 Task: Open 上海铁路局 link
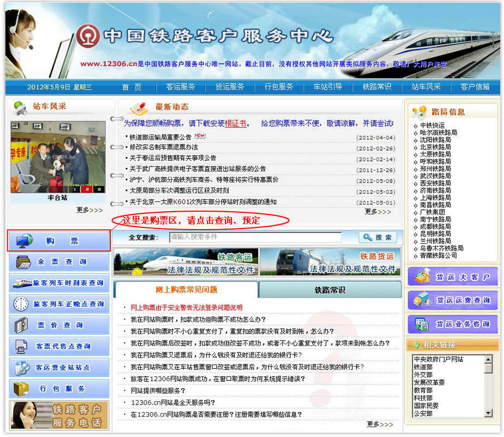tap(435, 198)
